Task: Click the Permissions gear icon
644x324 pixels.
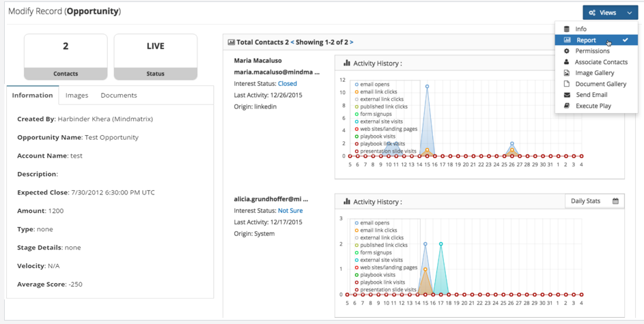Action: pyautogui.click(x=567, y=51)
